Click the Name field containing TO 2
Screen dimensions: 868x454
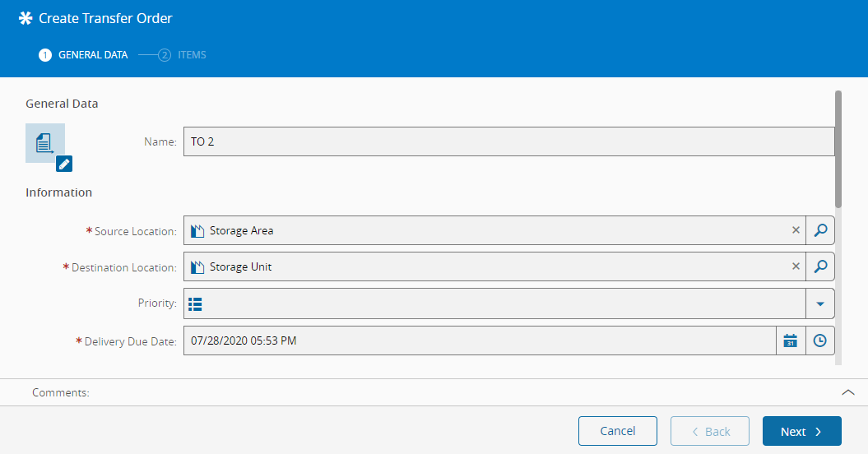[508, 141]
